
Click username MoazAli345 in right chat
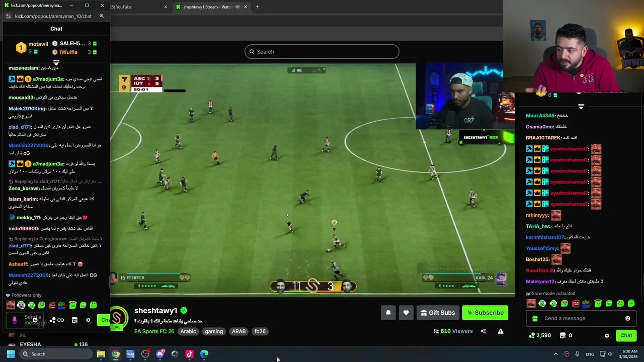click(540, 116)
